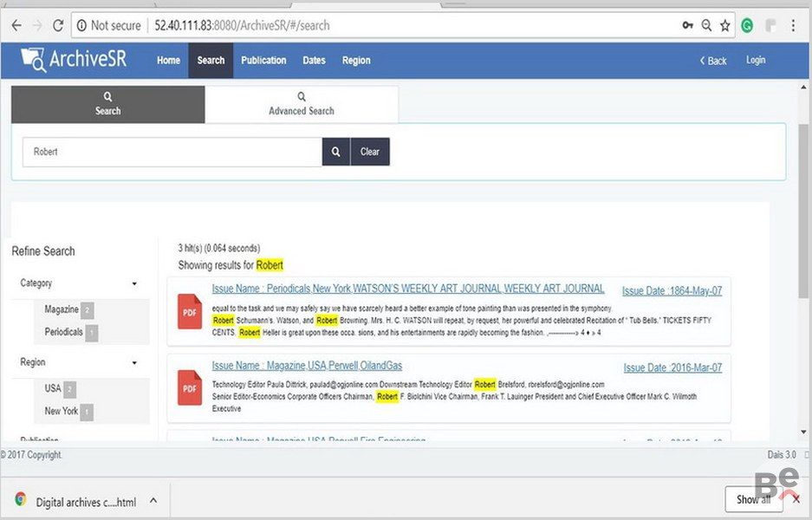The width and height of the screenshot is (812, 520).
Task: Collapse the Region filter section
Action: click(x=134, y=362)
